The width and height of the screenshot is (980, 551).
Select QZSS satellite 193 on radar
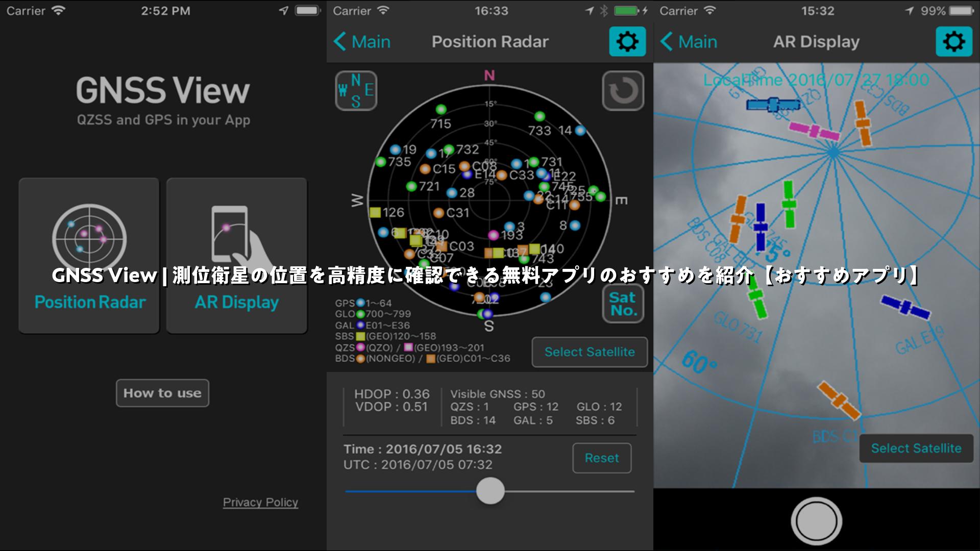(493, 235)
